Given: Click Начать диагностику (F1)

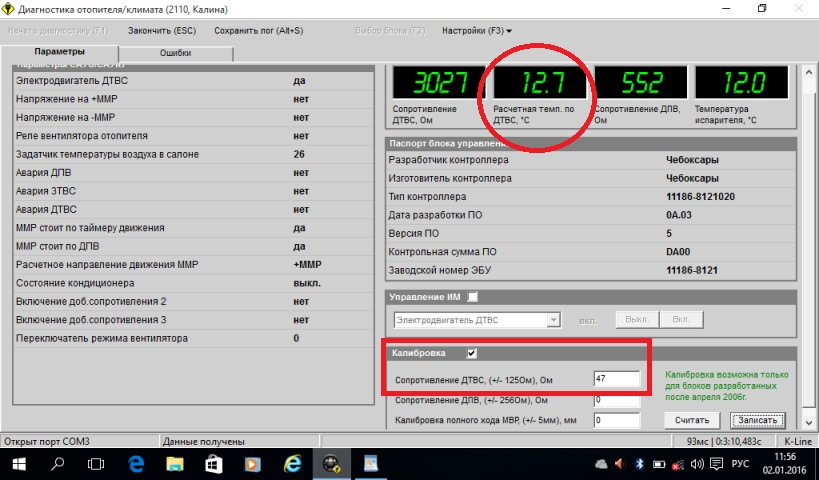Looking at the screenshot, I should 58,31.
